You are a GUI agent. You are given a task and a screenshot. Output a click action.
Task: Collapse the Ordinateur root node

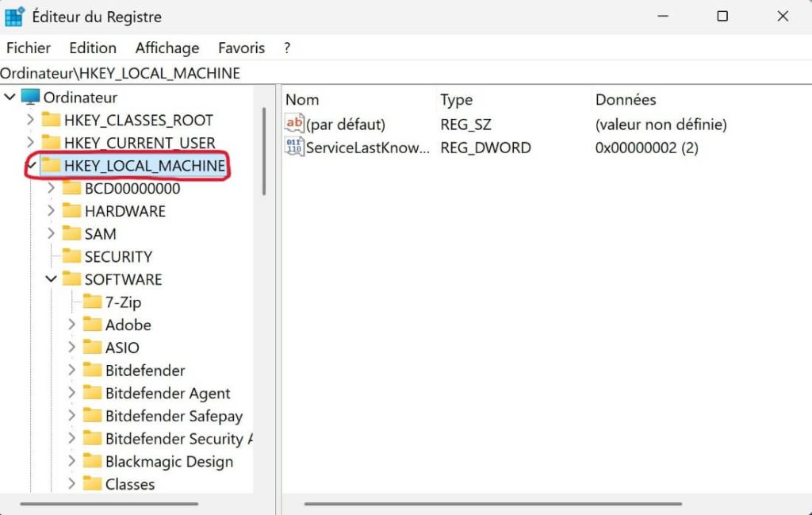[10, 98]
